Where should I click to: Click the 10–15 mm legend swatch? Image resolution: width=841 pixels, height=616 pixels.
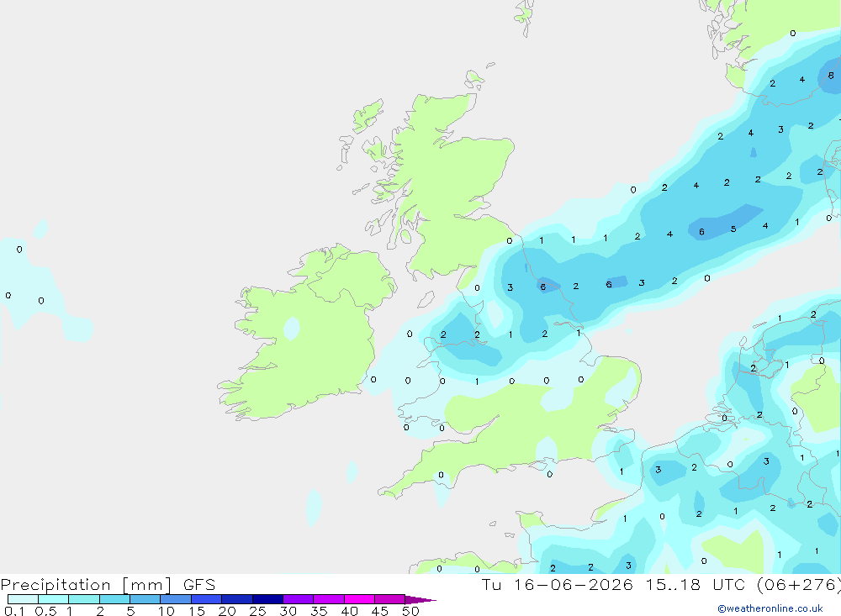pos(176,599)
